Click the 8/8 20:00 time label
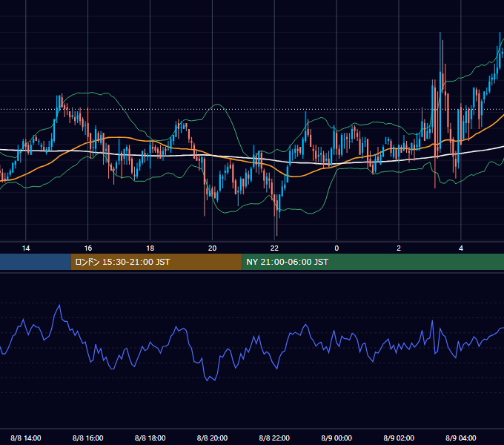This screenshot has width=504, height=445. (x=212, y=438)
